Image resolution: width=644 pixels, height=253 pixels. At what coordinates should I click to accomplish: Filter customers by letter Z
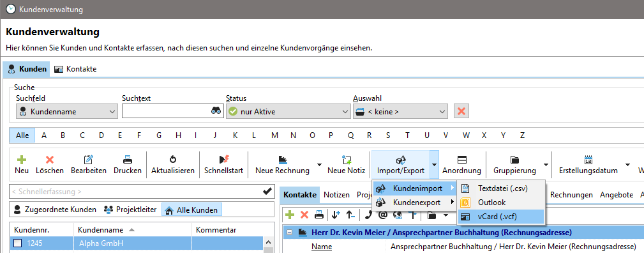522,135
